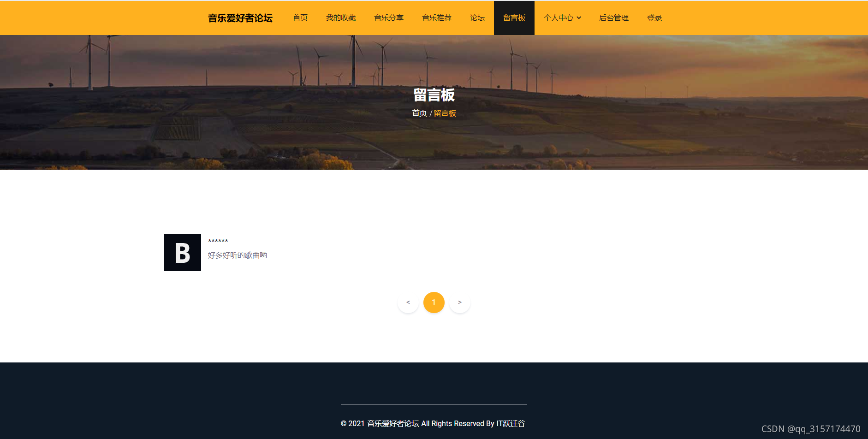868x439 pixels.
Task: Select the active 留言板 tab
Action: [x=514, y=18]
